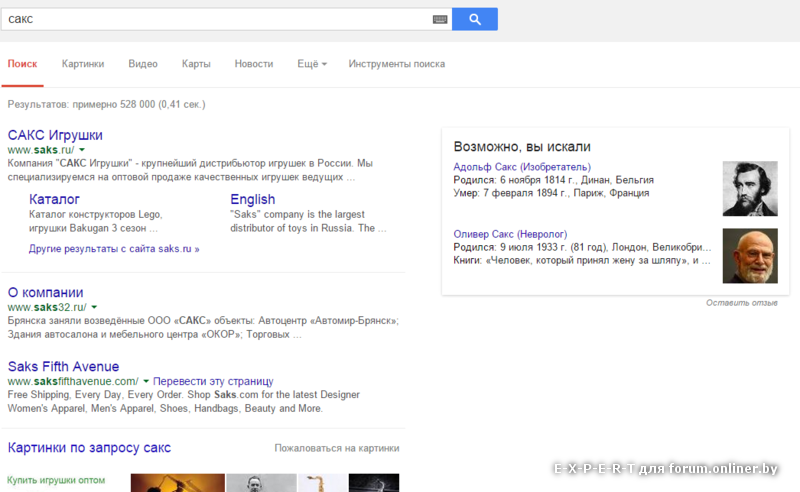Open Адольф Сакс (Изобретатель) link
The image size is (800, 492).
522,167
